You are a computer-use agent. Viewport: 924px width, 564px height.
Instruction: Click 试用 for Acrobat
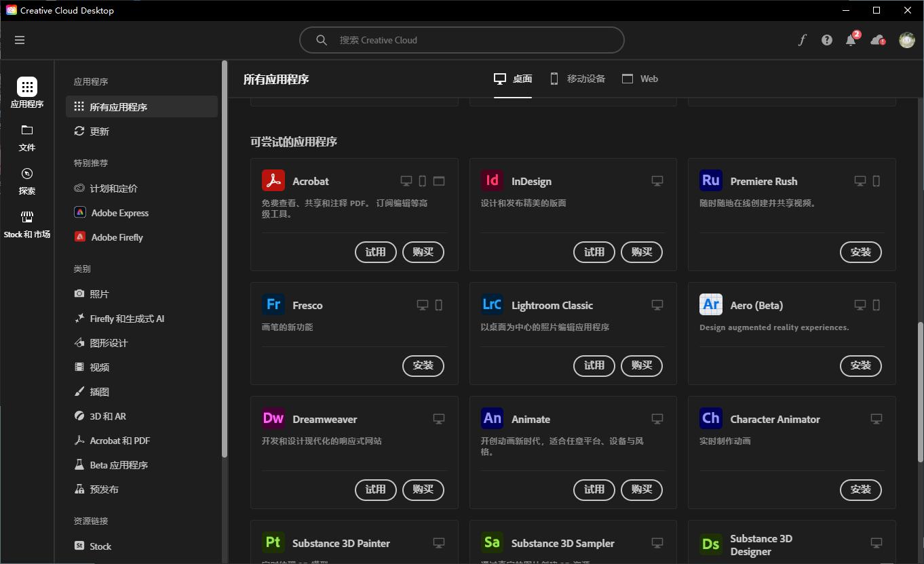[375, 251]
